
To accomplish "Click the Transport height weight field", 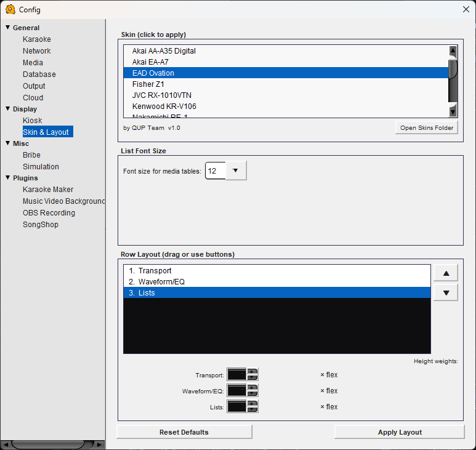I will coord(236,374).
